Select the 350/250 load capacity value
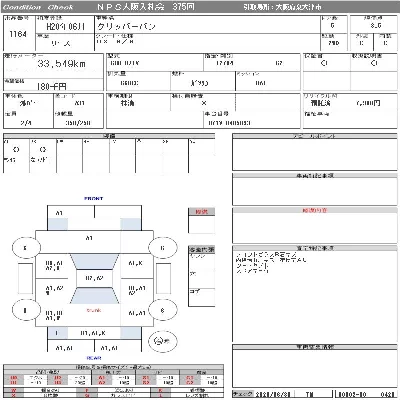 (x=78, y=123)
